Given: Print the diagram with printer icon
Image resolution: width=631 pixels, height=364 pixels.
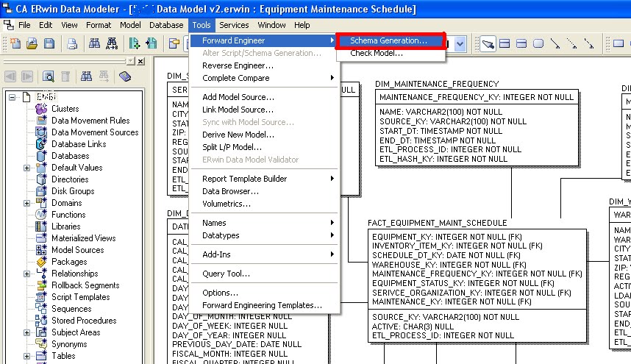Looking at the screenshot, I should coord(72,43).
